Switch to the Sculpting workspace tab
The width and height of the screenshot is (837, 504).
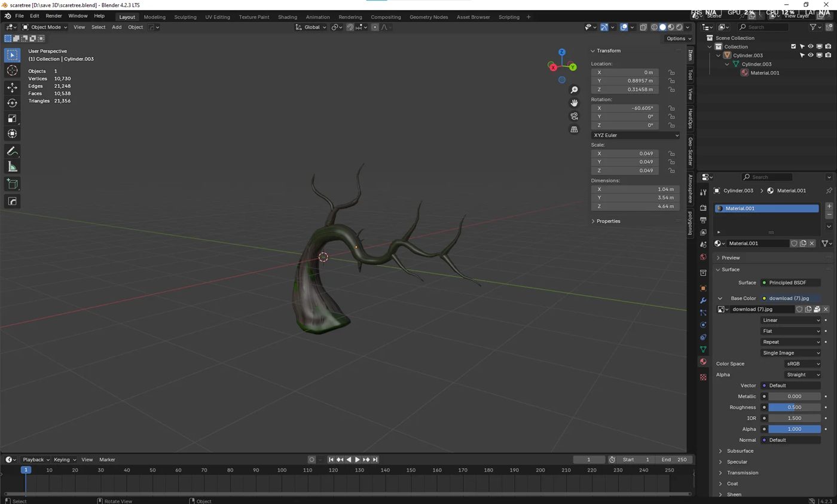185,17
